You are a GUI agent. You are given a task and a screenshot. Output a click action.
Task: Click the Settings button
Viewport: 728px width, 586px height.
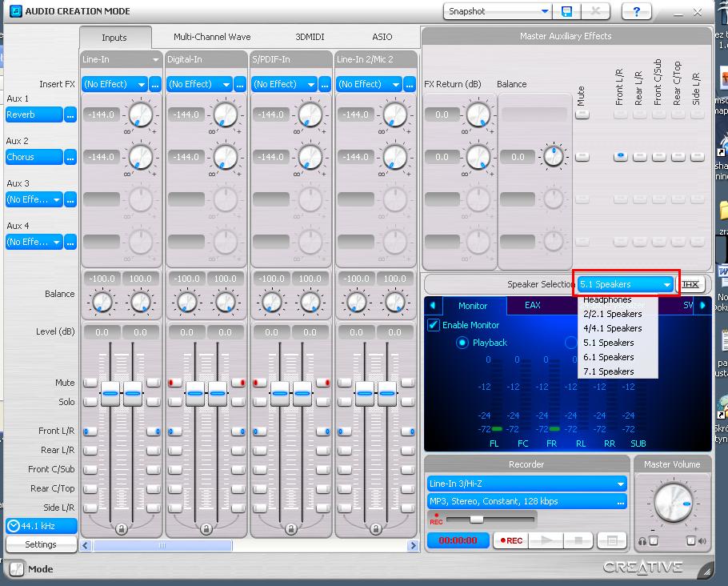click(41, 544)
